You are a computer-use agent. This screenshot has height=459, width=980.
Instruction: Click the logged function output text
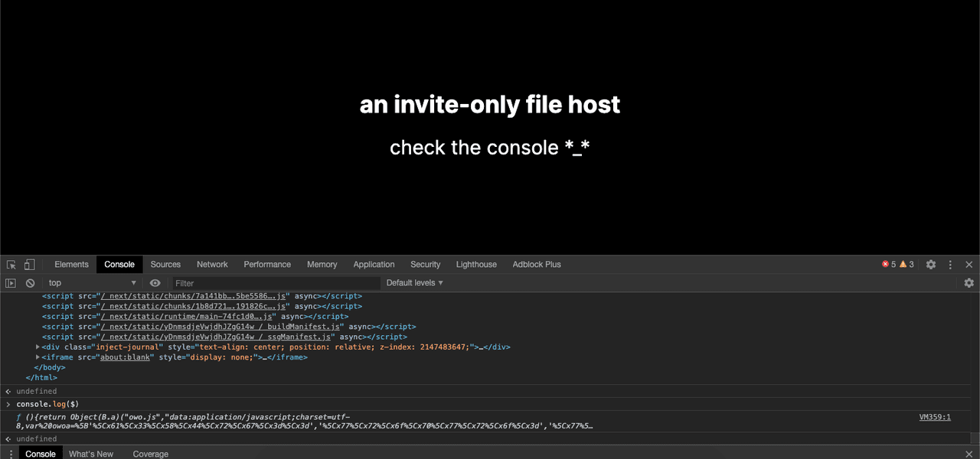click(x=305, y=422)
